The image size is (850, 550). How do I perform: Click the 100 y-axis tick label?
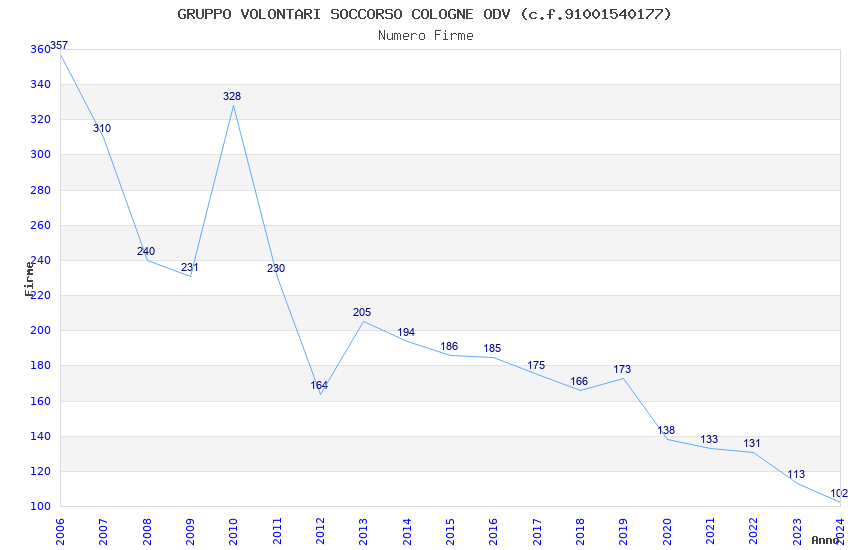tap(41, 507)
